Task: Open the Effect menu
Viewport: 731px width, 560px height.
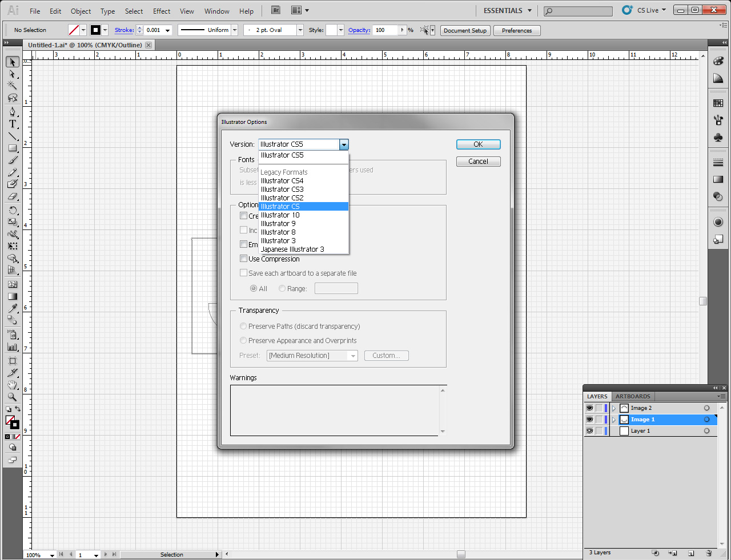Action: pos(162,11)
